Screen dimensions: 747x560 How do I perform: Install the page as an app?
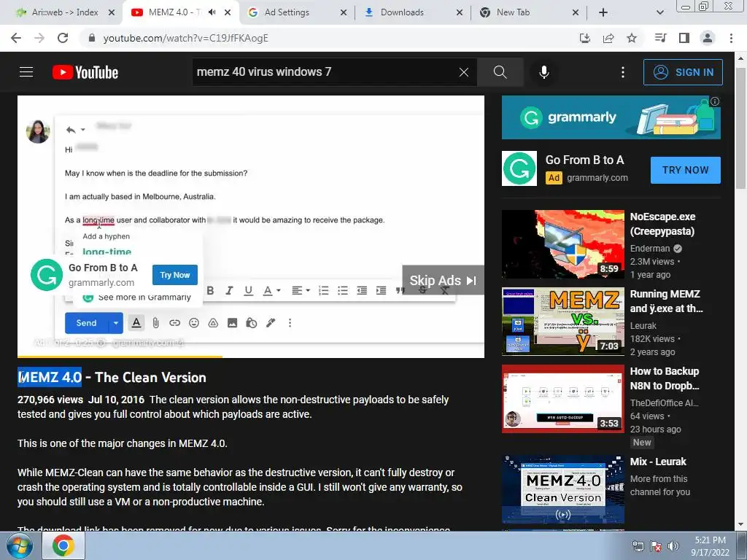[x=584, y=38]
